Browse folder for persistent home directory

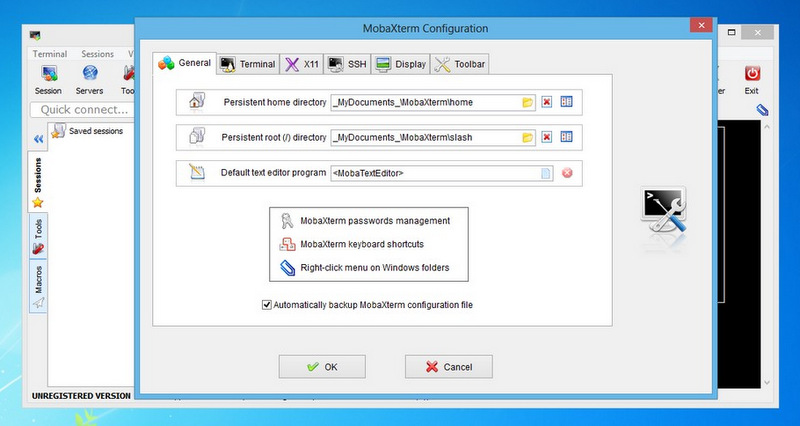(528, 103)
